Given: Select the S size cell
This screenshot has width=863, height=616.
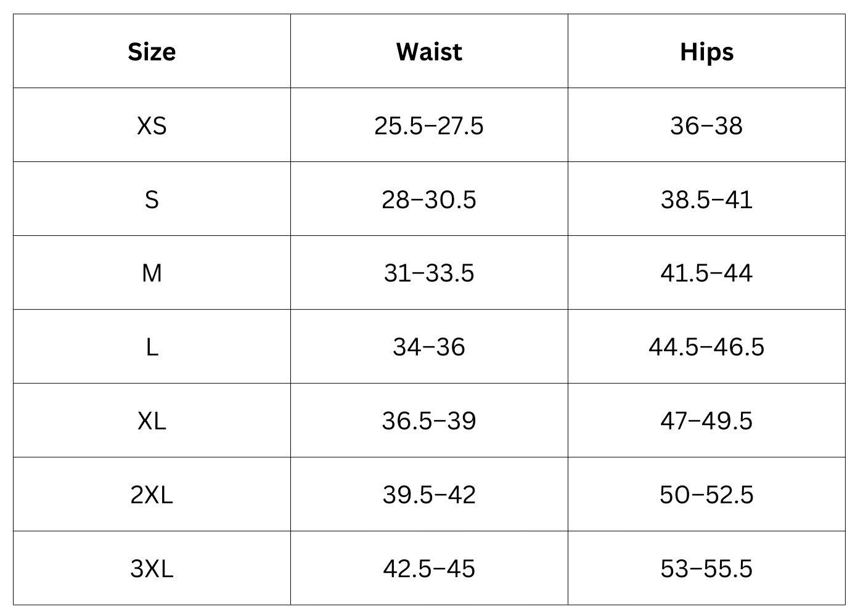Looking at the screenshot, I should [152, 200].
